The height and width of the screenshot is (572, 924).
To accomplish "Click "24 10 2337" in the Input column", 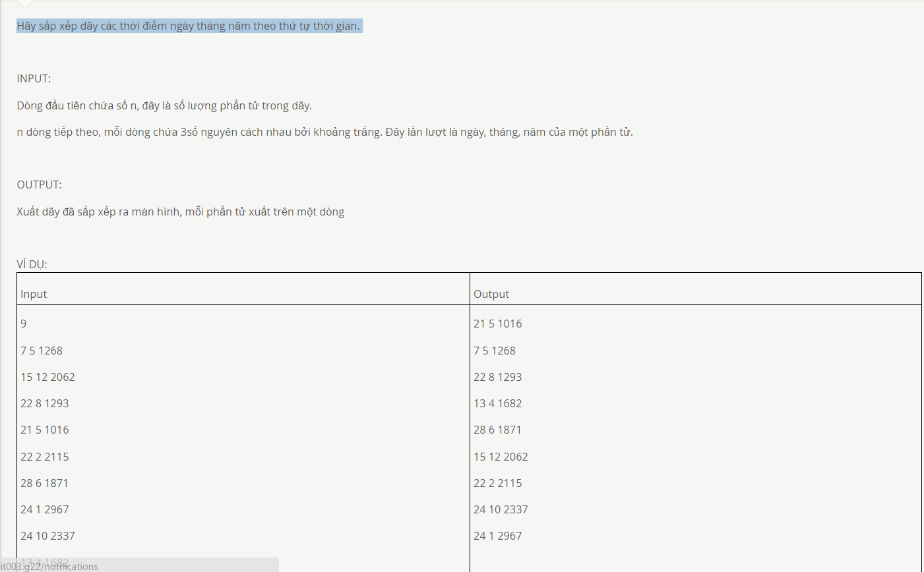I will click(x=47, y=536).
